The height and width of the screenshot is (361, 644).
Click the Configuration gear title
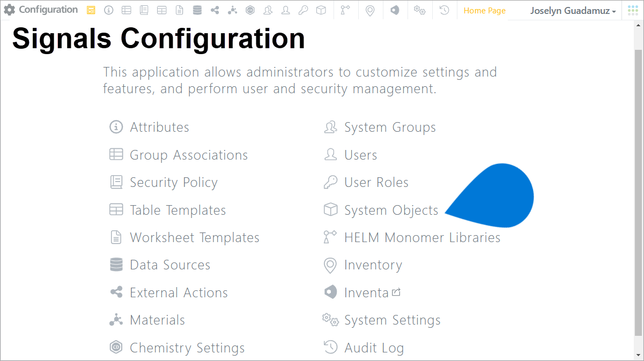(41, 10)
